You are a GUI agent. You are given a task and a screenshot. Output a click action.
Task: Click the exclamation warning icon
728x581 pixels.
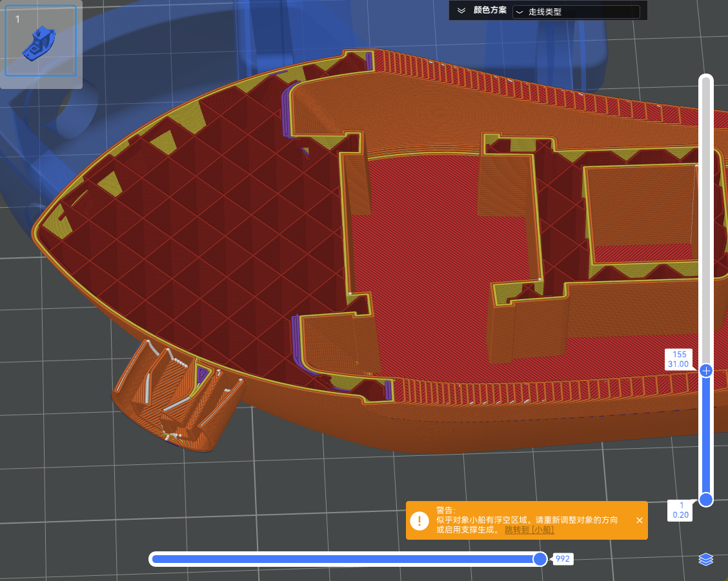point(420,520)
